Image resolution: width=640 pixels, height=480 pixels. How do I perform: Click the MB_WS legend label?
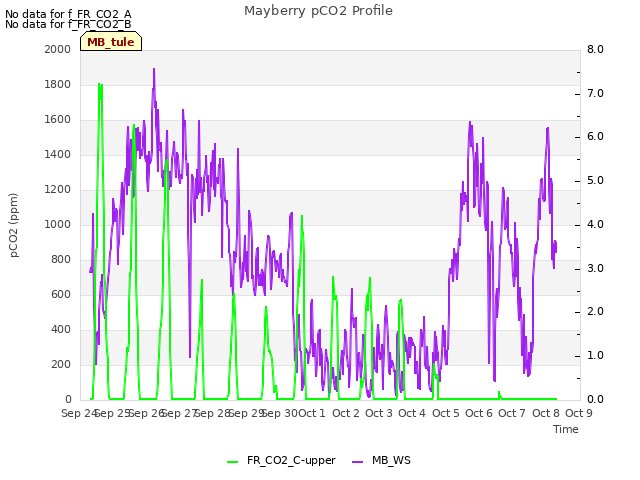point(391,460)
